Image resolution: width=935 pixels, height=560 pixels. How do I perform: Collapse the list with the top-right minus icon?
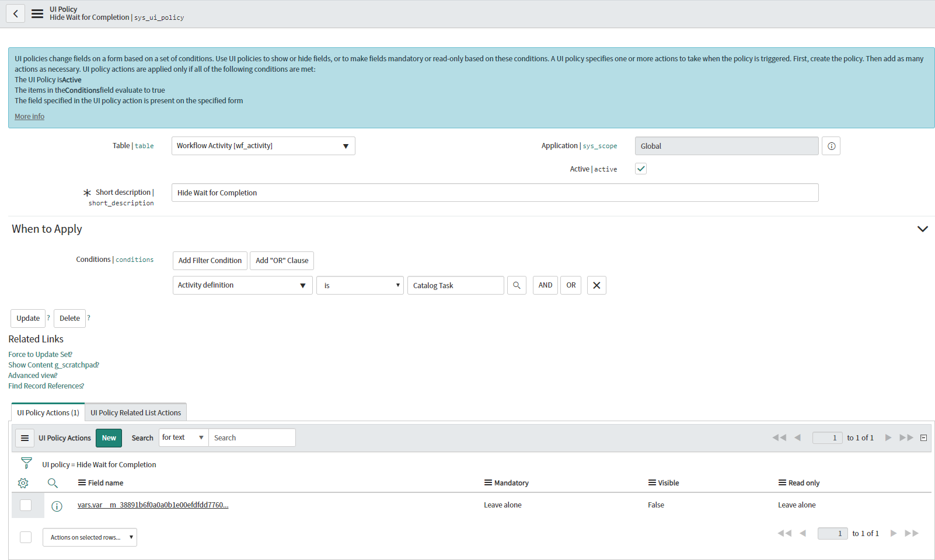coord(923,437)
